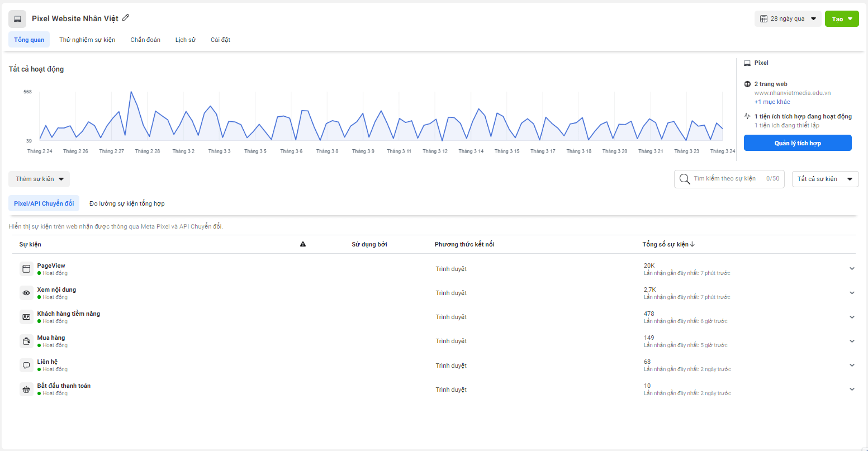Click the PageView event name
Viewport: 868px width, 451px height.
click(51, 265)
